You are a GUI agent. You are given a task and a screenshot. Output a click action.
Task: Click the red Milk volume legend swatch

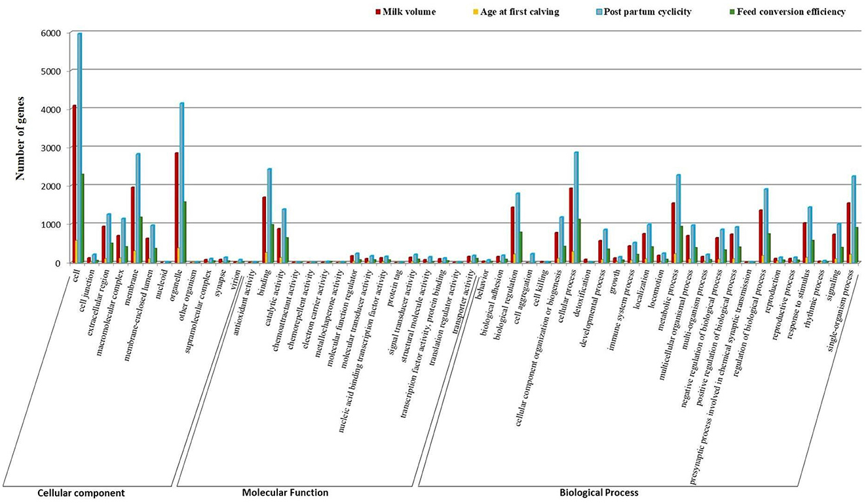pyautogui.click(x=378, y=12)
